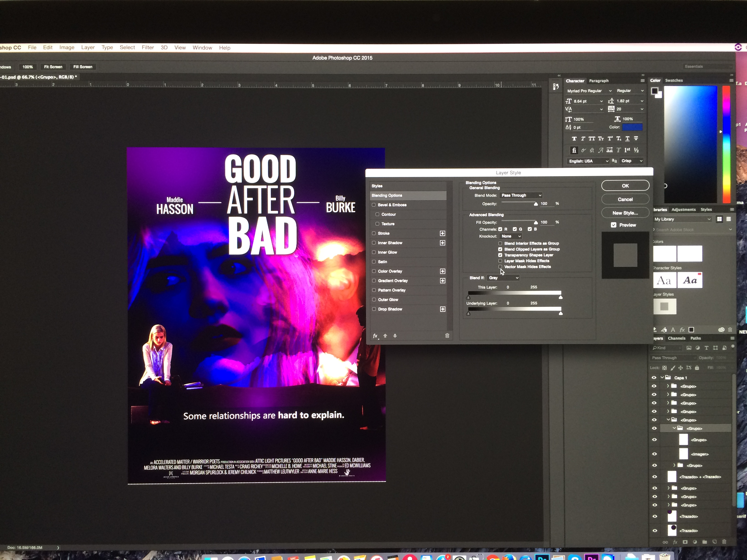Click the New Style... button

coord(625,213)
